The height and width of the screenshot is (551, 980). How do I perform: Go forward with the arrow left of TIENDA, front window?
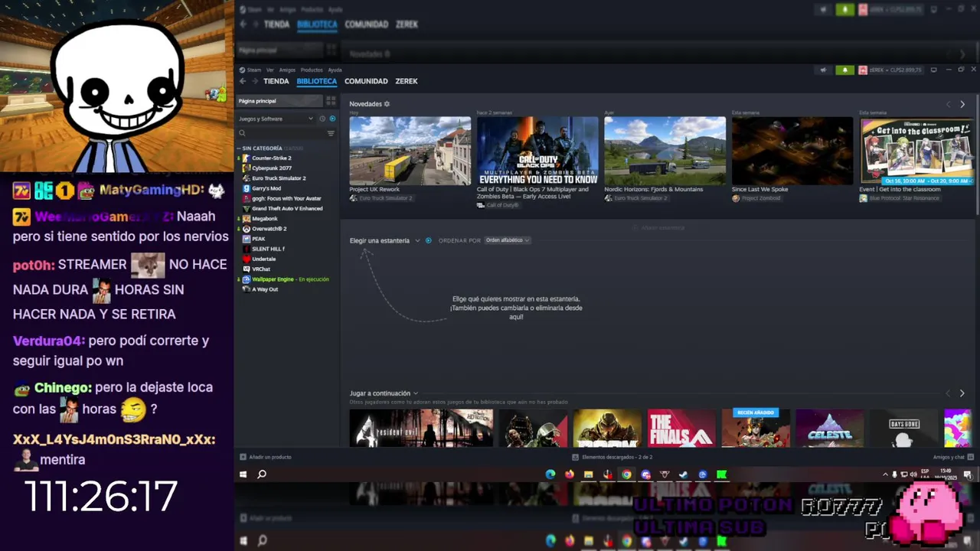tap(255, 81)
